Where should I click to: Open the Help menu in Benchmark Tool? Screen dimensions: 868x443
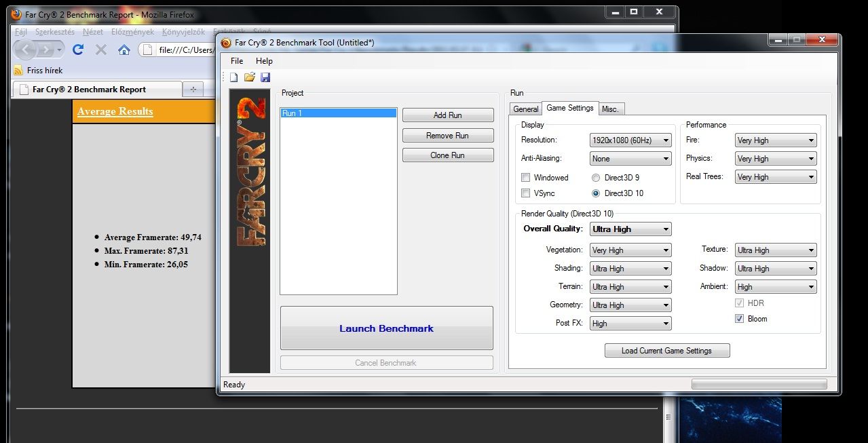(x=264, y=61)
